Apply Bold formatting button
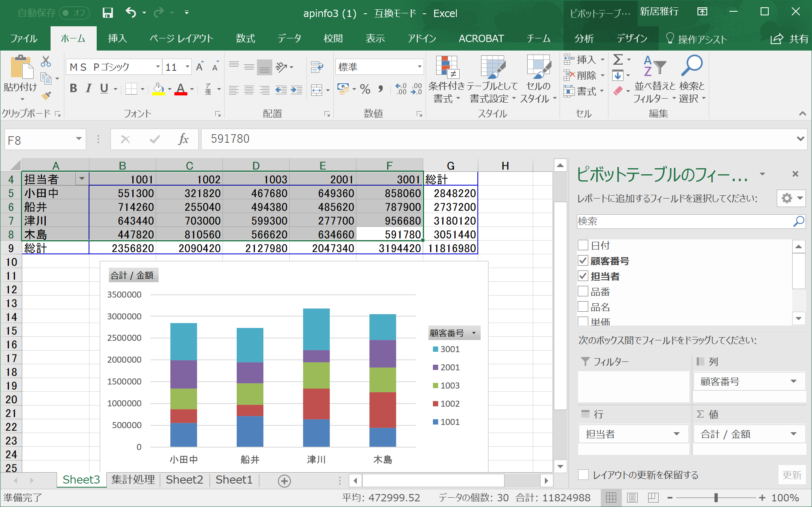The image size is (812, 507). [73, 89]
